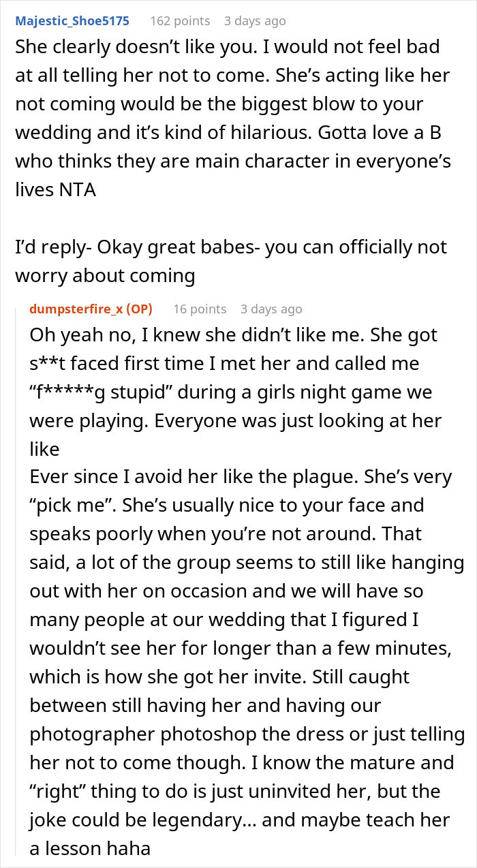Click the "worry about coming" line
Screen dimensions: 477x868
point(105,275)
